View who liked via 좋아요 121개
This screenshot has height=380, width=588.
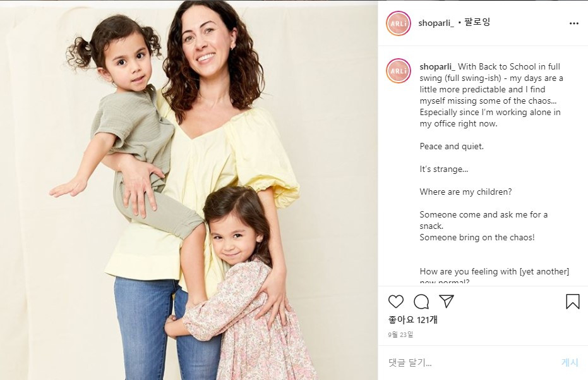412,319
